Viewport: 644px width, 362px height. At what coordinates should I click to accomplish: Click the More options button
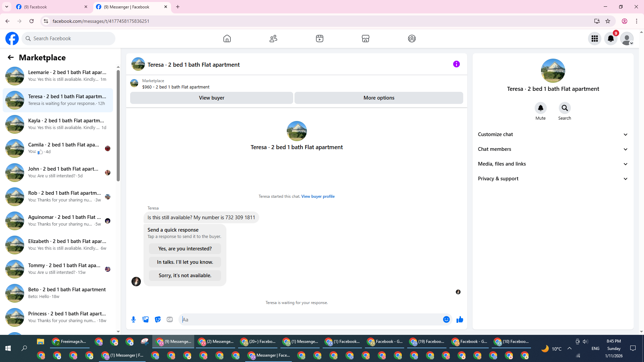click(x=379, y=98)
